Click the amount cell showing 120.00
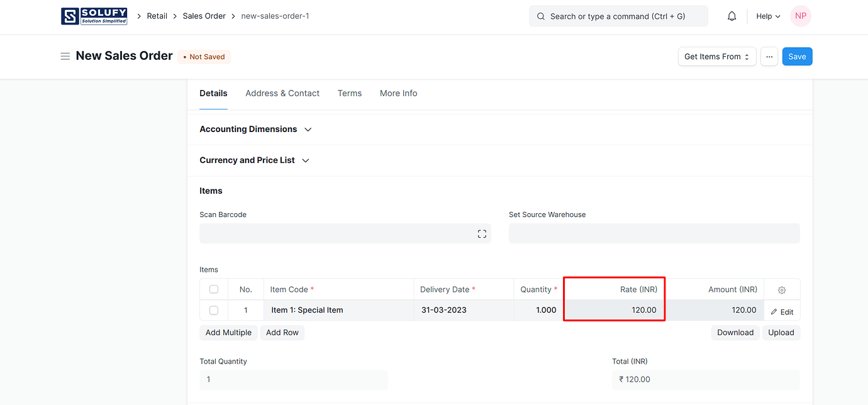868x405 pixels. (714, 310)
